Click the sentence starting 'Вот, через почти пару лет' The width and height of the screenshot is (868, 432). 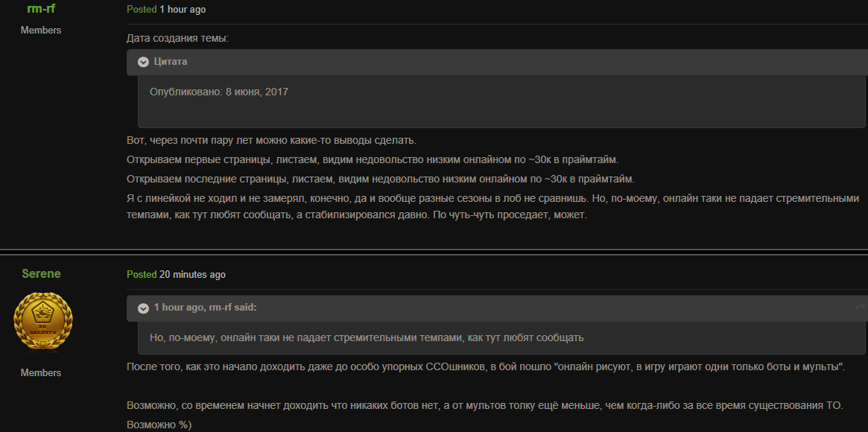(x=271, y=140)
